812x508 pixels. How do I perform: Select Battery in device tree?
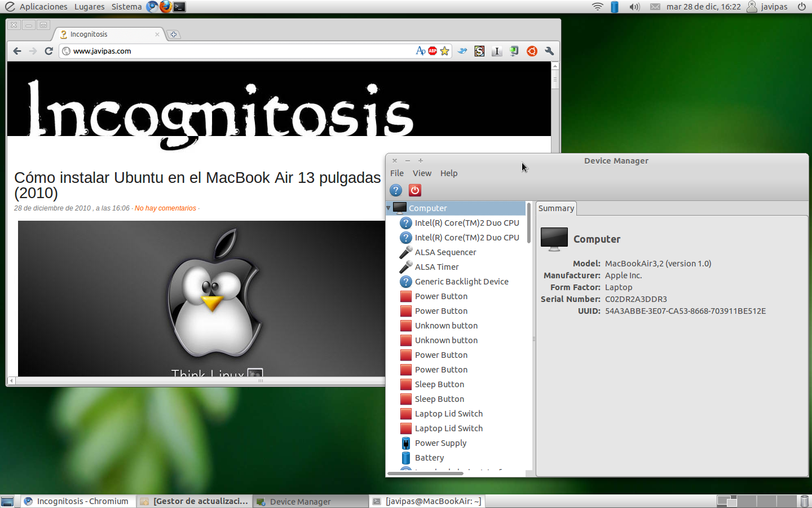tap(430, 458)
